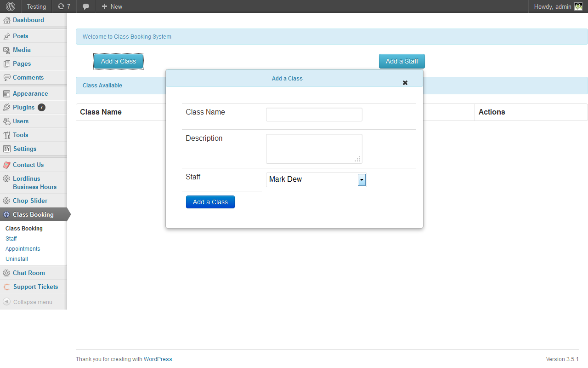Screen dimensions: 588x368
Task: Open the comments bubble icon in admin bar
Action: 86,6
